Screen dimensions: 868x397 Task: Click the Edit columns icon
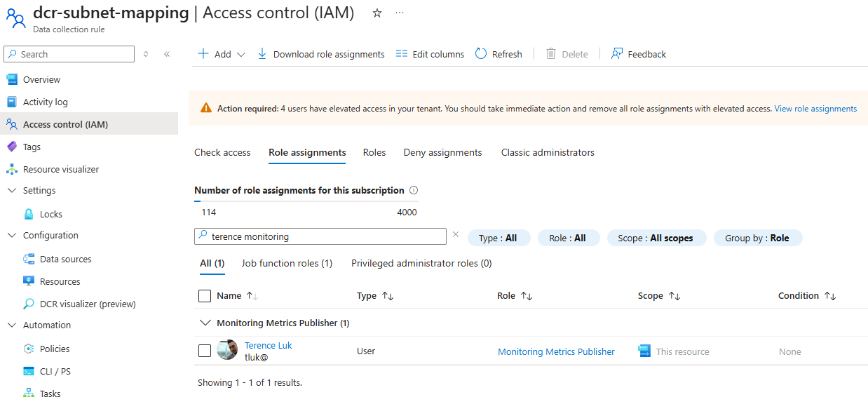[402, 54]
